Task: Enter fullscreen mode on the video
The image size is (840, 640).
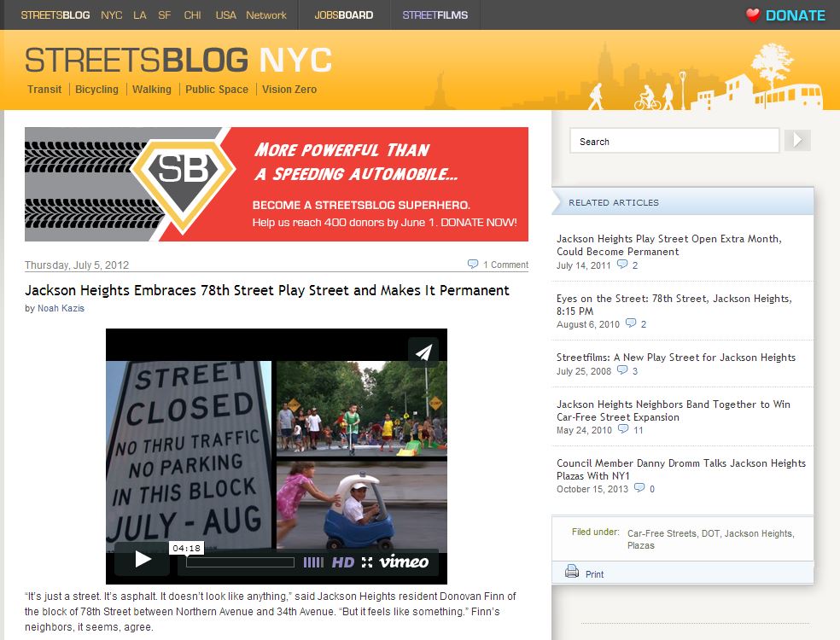Action: click(367, 561)
